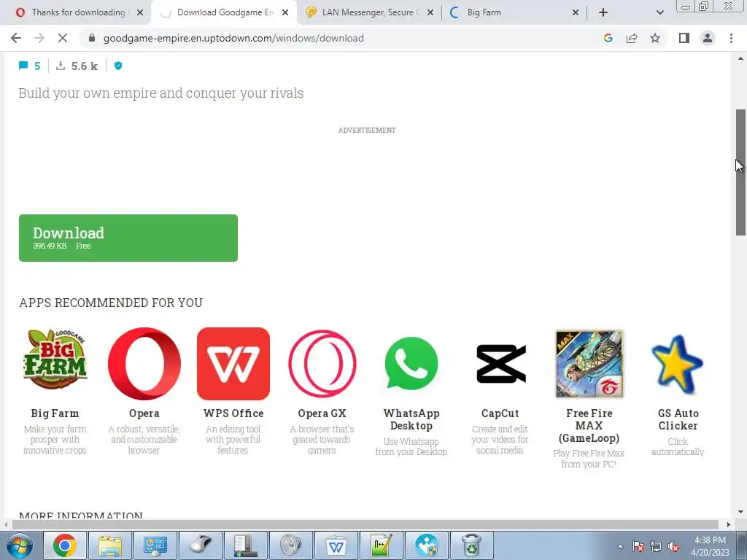Open the WhatsApp Desktop app icon
This screenshot has height=560, width=747.
click(x=411, y=363)
